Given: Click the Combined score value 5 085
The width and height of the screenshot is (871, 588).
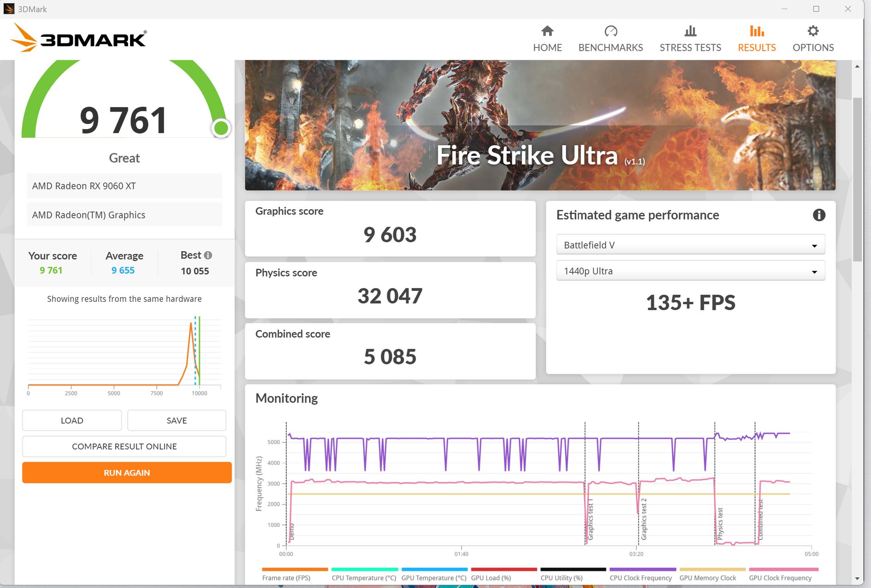Looking at the screenshot, I should tap(390, 357).
